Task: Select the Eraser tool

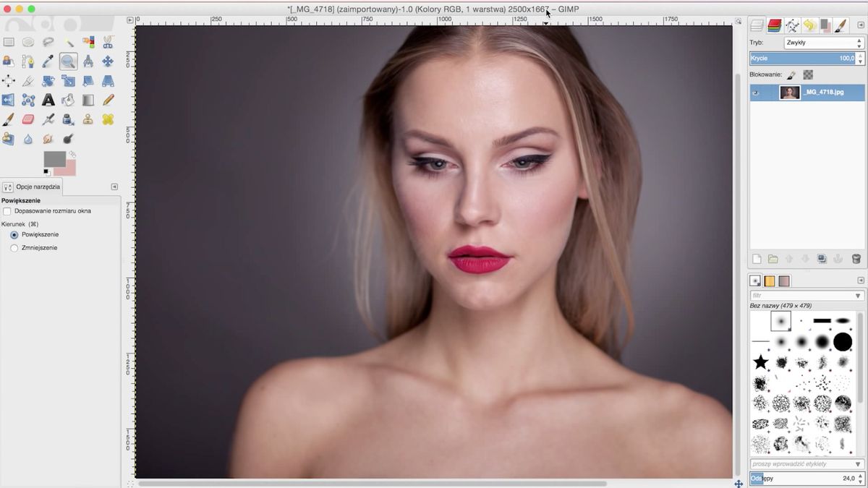Action: click(28, 119)
